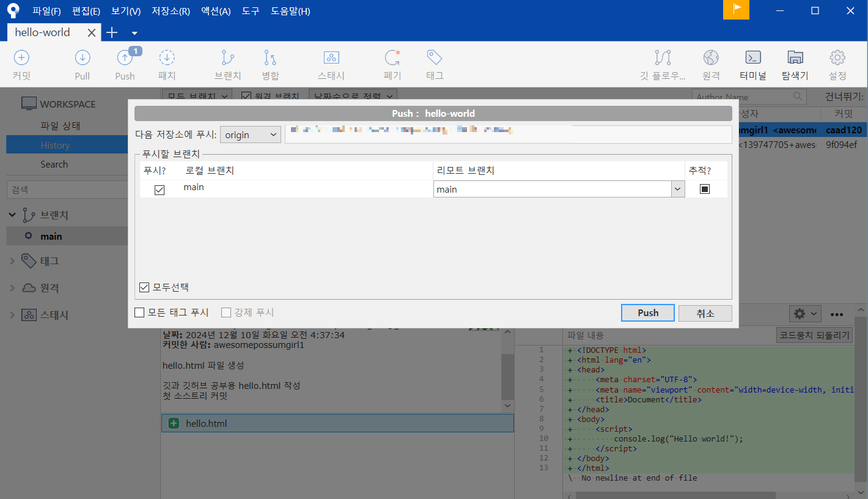Click the 브랜치 (Branch) toolbar icon
Screen dimensions: 868x499
[228, 58]
